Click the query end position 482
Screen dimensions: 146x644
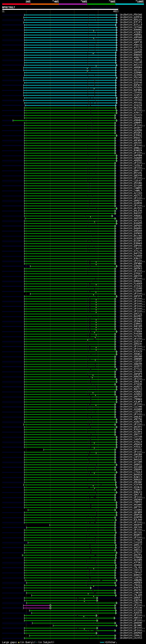pos(115,11)
